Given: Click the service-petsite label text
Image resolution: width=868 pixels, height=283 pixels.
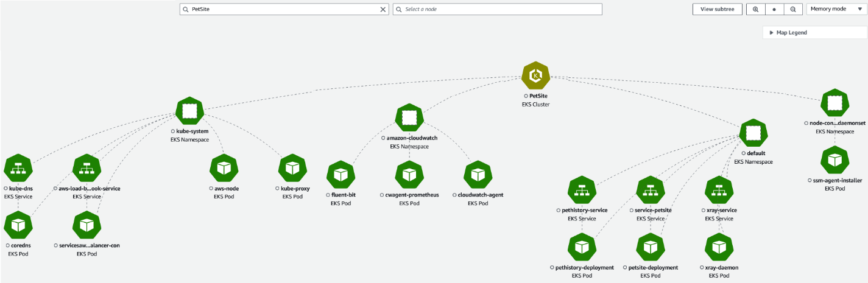Looking at the screenshot, I should [653, 210].
